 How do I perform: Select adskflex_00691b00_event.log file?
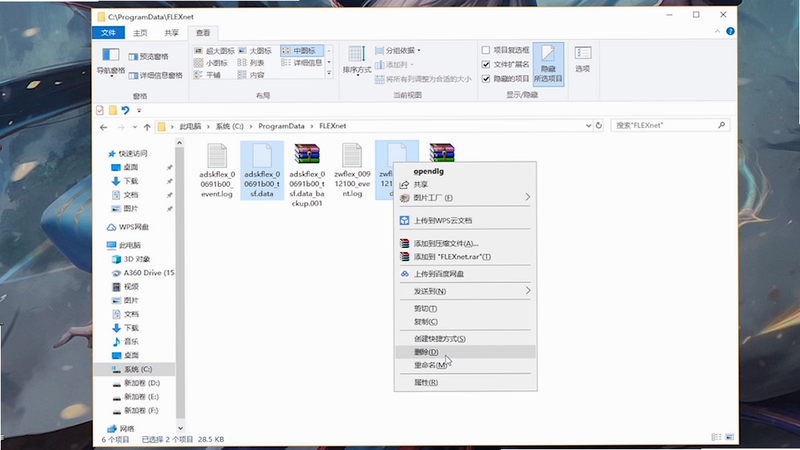pos(217,170)
